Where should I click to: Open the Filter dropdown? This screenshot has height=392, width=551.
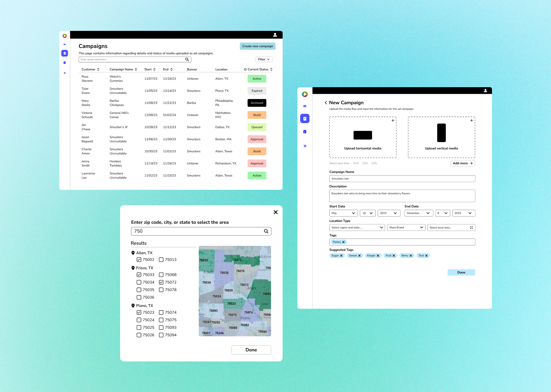[x=264, y=60]
